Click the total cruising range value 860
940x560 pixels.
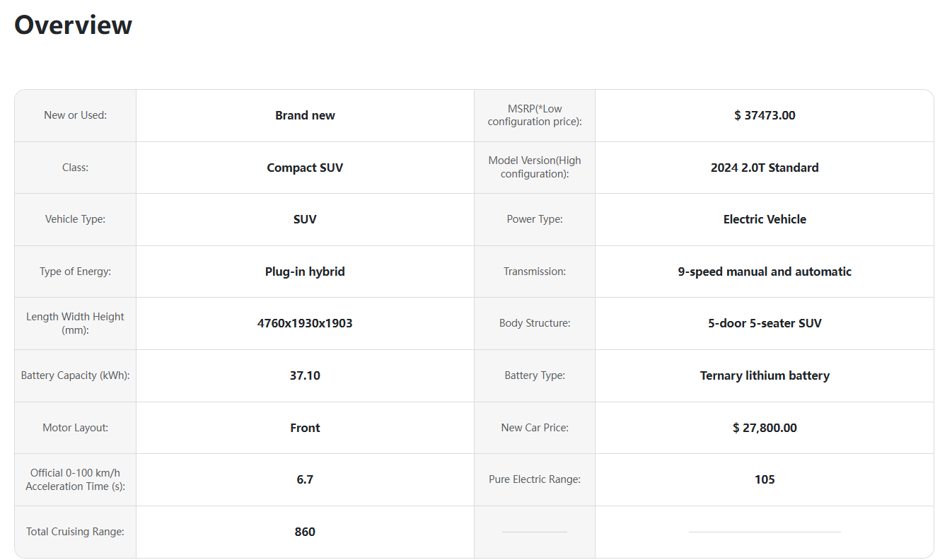305,532
